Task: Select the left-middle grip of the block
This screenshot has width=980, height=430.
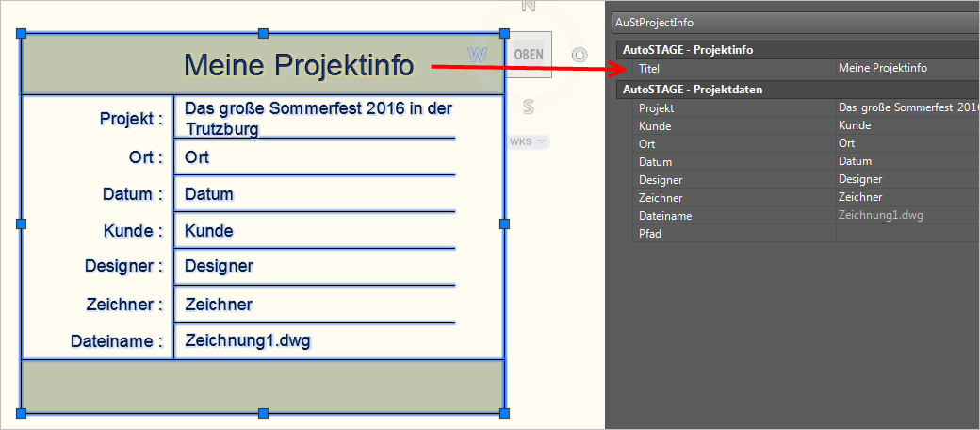Action: [x=22, y=223]
